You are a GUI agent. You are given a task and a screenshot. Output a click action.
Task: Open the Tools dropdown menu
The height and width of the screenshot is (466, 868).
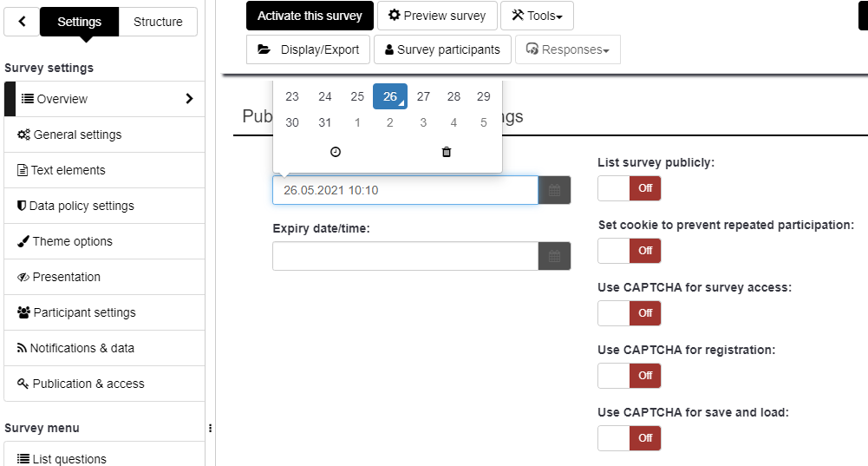tap(537, 16)
